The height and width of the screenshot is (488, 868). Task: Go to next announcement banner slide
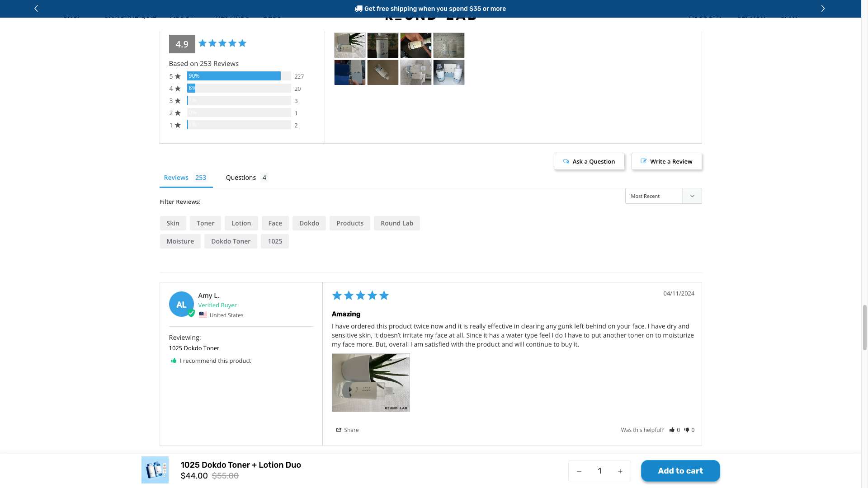point(823,9)
